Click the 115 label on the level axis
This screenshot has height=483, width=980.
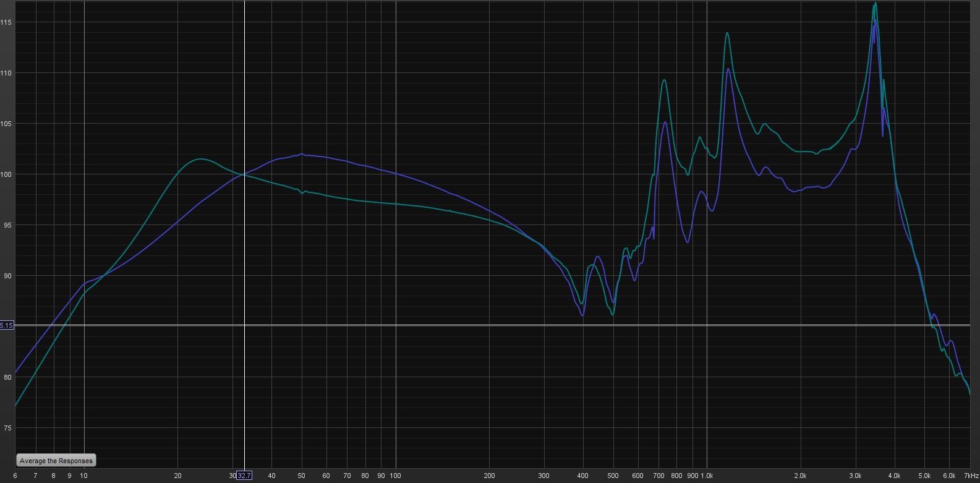click(6, 22)
